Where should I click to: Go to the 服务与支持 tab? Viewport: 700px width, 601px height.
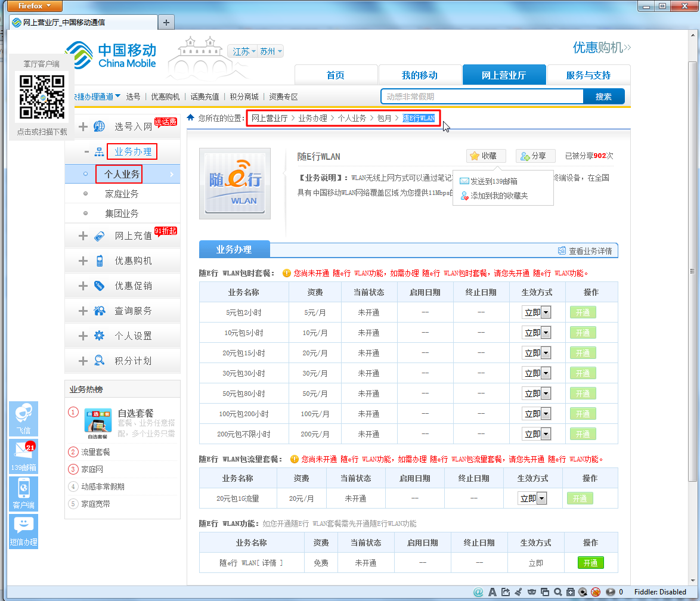[x=589, y=75]
